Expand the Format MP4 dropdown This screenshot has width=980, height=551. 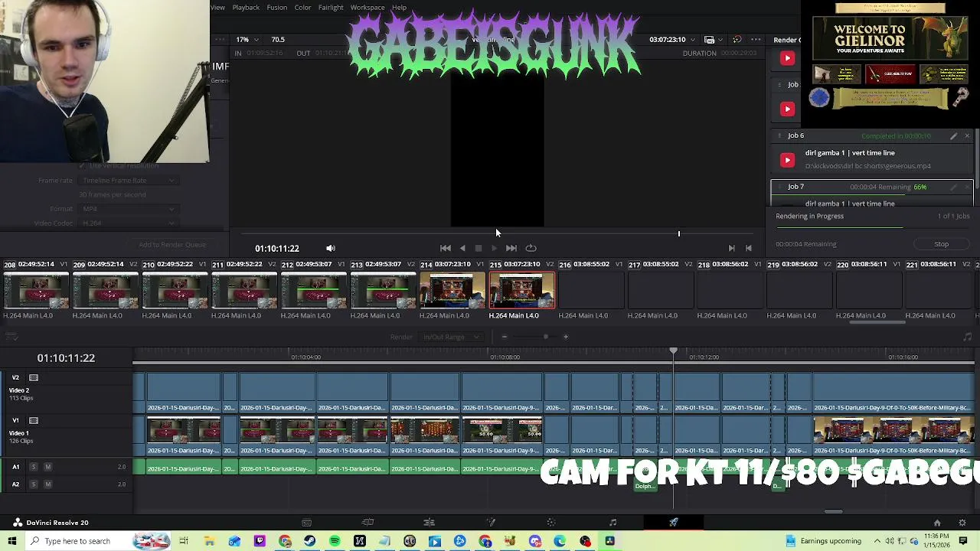click(127, 209)
